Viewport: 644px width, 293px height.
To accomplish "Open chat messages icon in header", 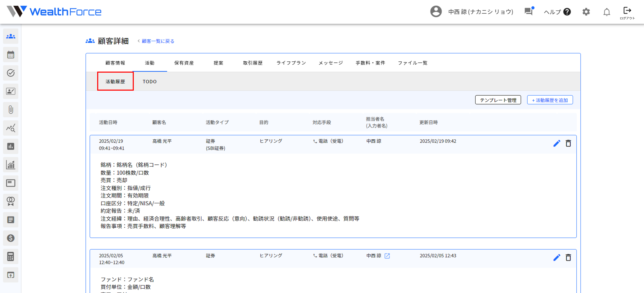I will click(x=529, y=11).
